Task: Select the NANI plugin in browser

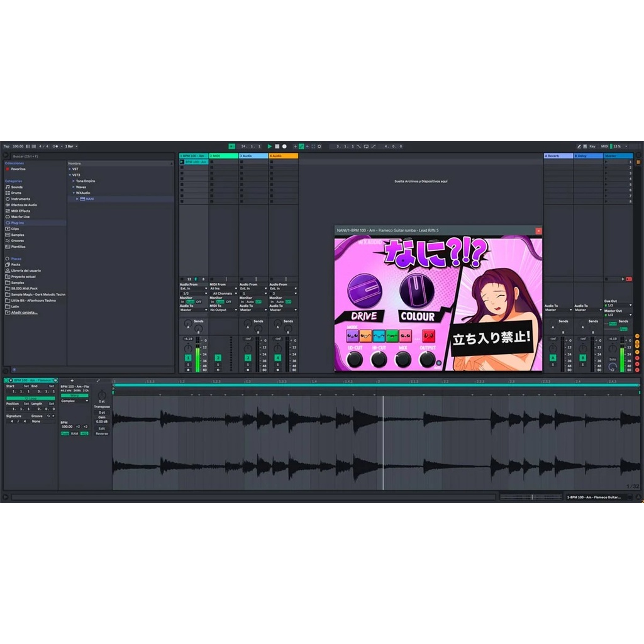Action: (89, 199)
